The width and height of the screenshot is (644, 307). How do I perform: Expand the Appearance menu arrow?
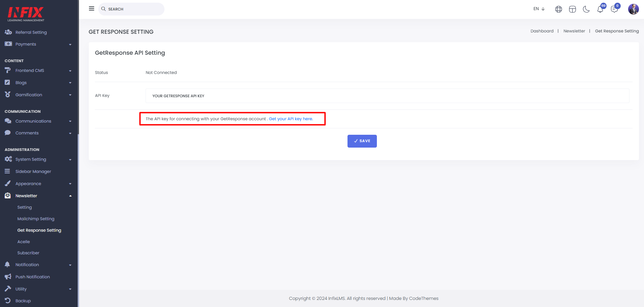click(x=70, y=184)
